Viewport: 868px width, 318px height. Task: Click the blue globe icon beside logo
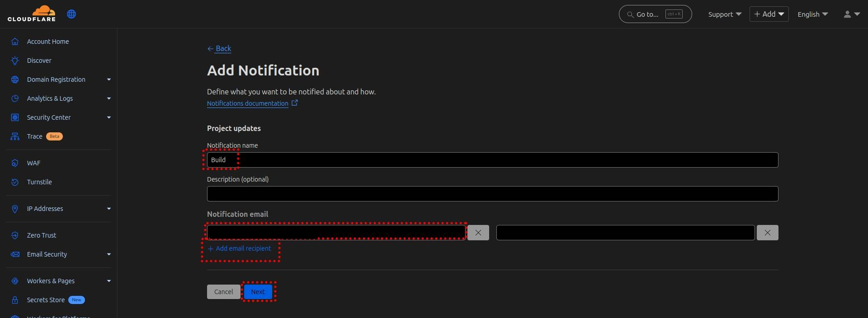[x=71, y=14]
